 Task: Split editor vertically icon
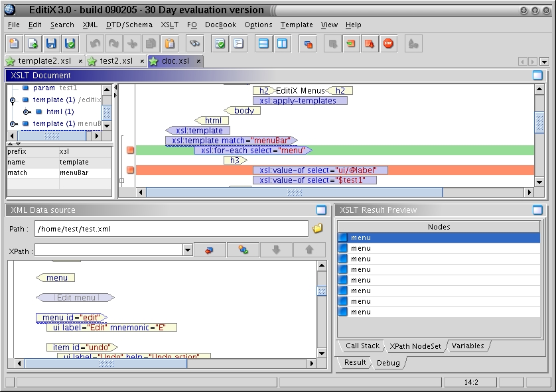[x=282, y=44]
